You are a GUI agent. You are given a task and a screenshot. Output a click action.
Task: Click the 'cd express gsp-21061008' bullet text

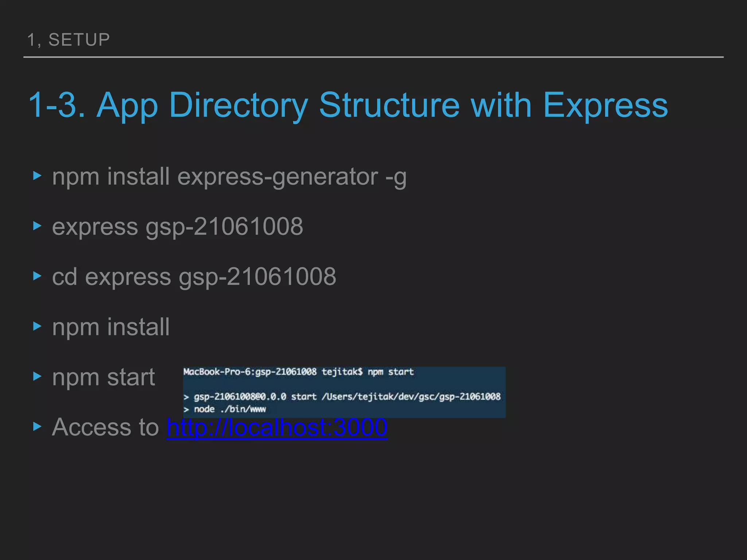click(194, 277)
